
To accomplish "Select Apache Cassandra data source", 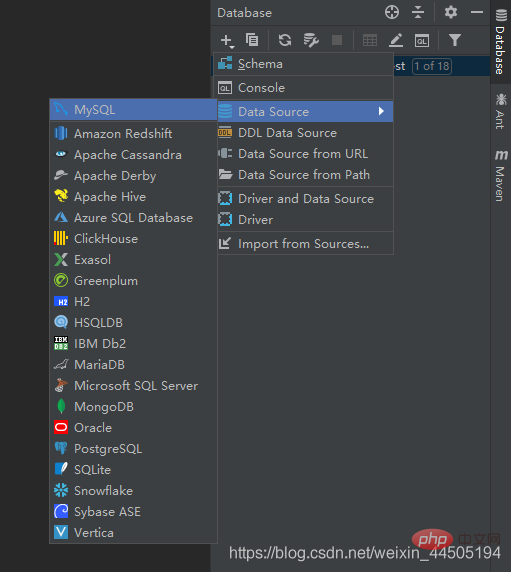I will coord(133,155).
